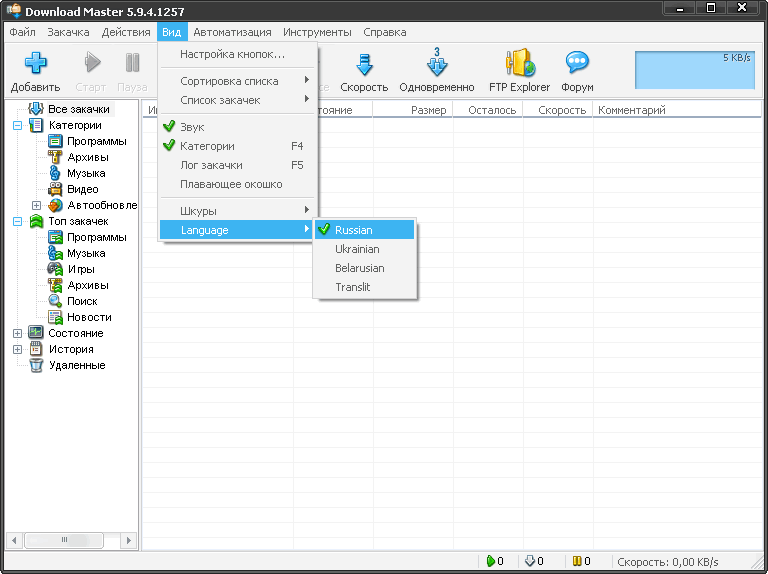Select Translit language option

pyautogui.click(x=365, y=287)
